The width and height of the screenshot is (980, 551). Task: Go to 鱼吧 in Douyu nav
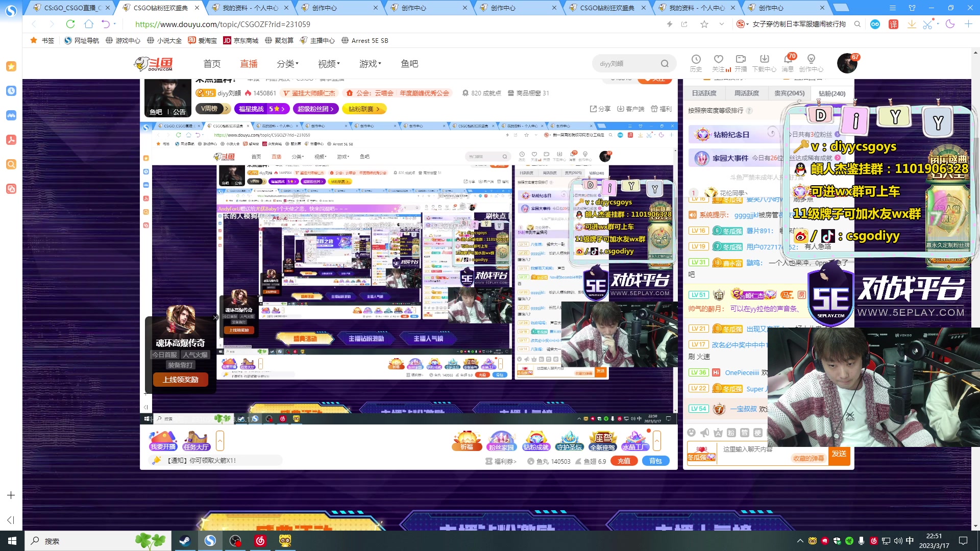point(409,64)
